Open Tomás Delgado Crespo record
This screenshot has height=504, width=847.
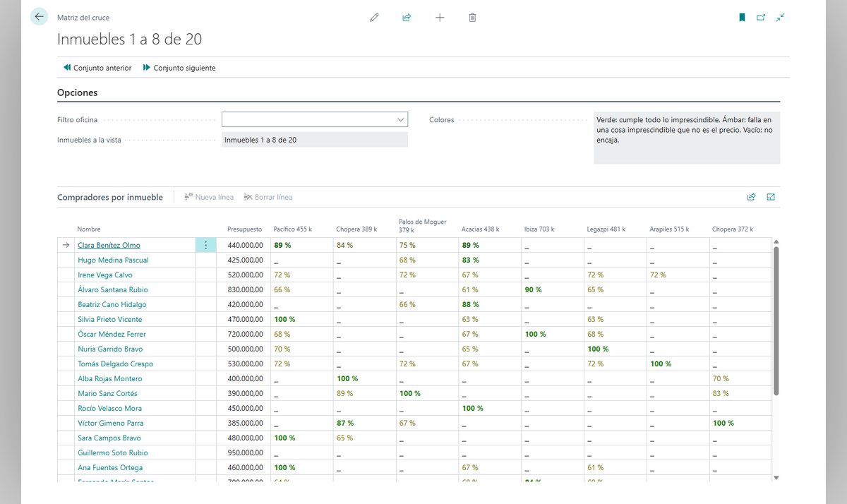pos(115,364)
